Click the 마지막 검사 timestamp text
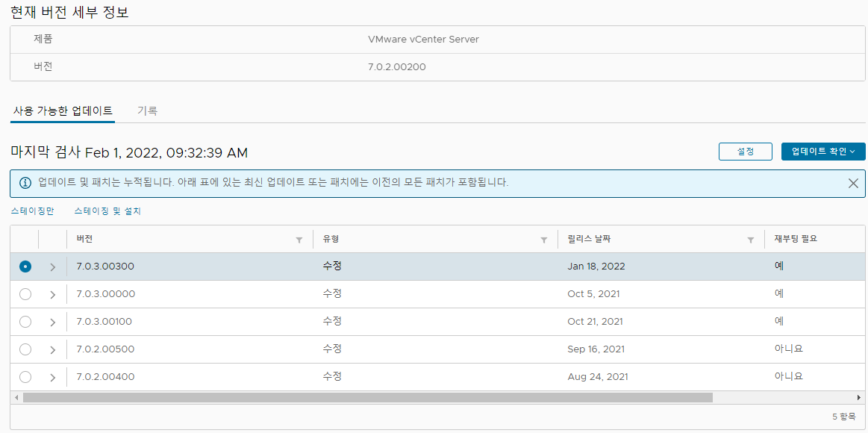The image size is (868, 433). click(x=129, y=152)
